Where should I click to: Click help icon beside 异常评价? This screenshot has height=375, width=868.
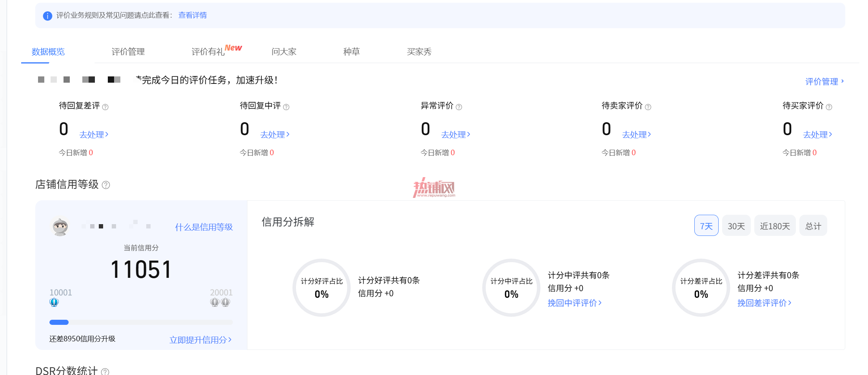pyautogui.click(x=459, y=107)
